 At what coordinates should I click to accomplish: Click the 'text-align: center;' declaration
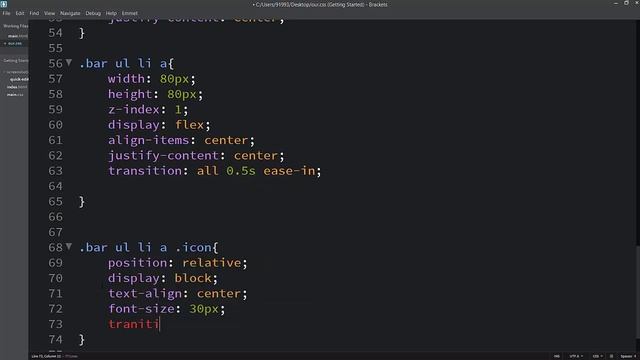coord(178,293)
